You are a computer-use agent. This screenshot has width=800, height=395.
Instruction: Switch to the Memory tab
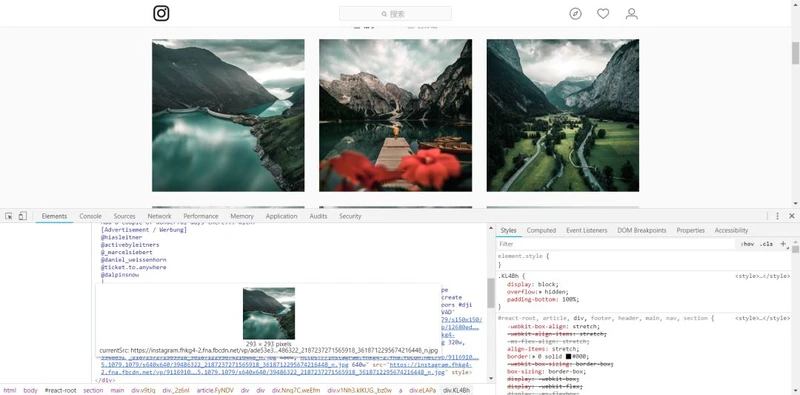tap(242, 216)
